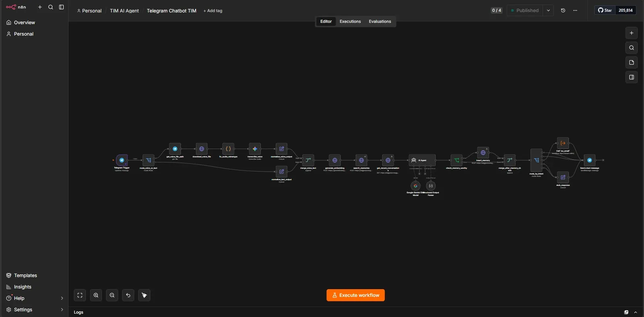This screenshot has width=644, height=317.
Task: Open the Overview page
Action: [35, 23]
